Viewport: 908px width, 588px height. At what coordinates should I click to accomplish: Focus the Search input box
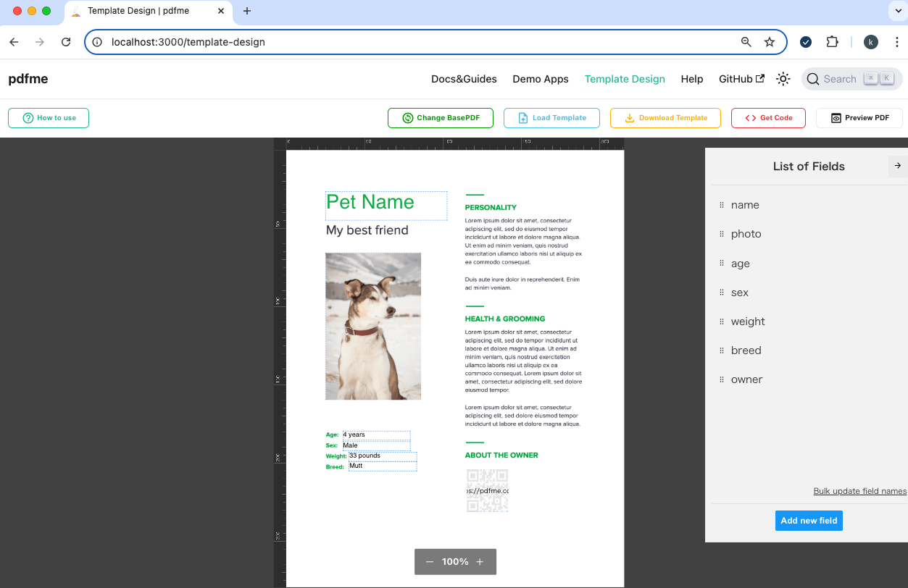[x=841, y=79]
